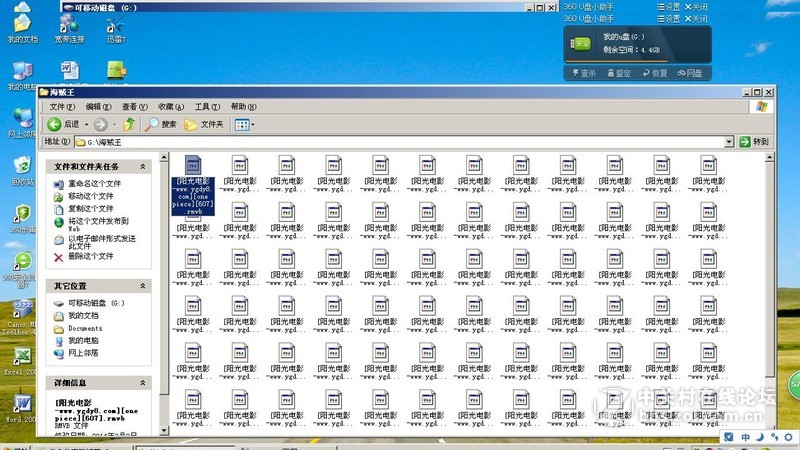800x450 pixels.
Task: Open the Views icon button
Action: [x=242, y=124]
